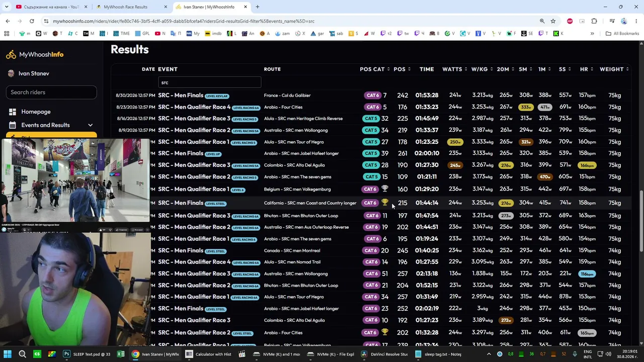Show hidden system tray icons
This screenshot has height=362, width=644.
(x=489, y=354)
